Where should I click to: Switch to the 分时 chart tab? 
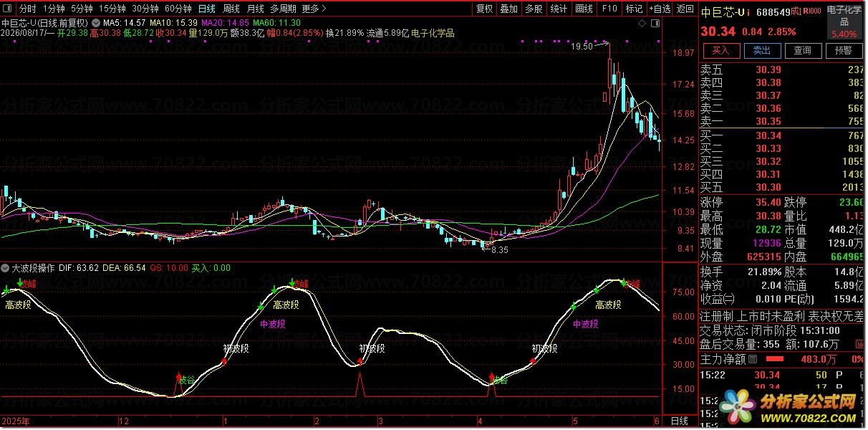(x=28, y=9)
